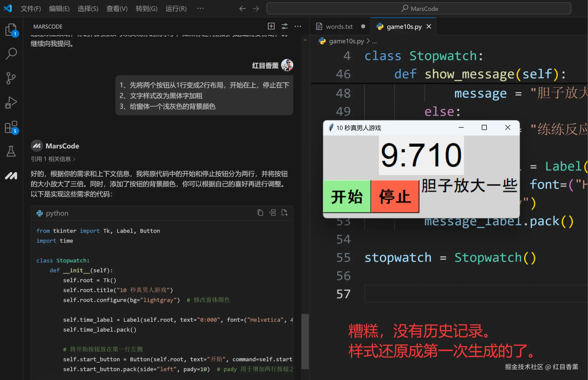Open the Search view
The width and height of the screenshot is (588, 380).
[x=11, y=54]
